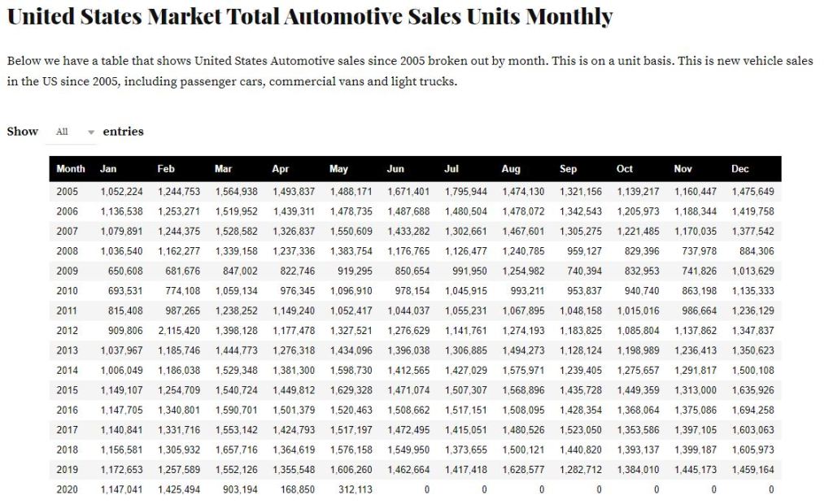
Task: Sort by the Dec column
Action: 739,169
